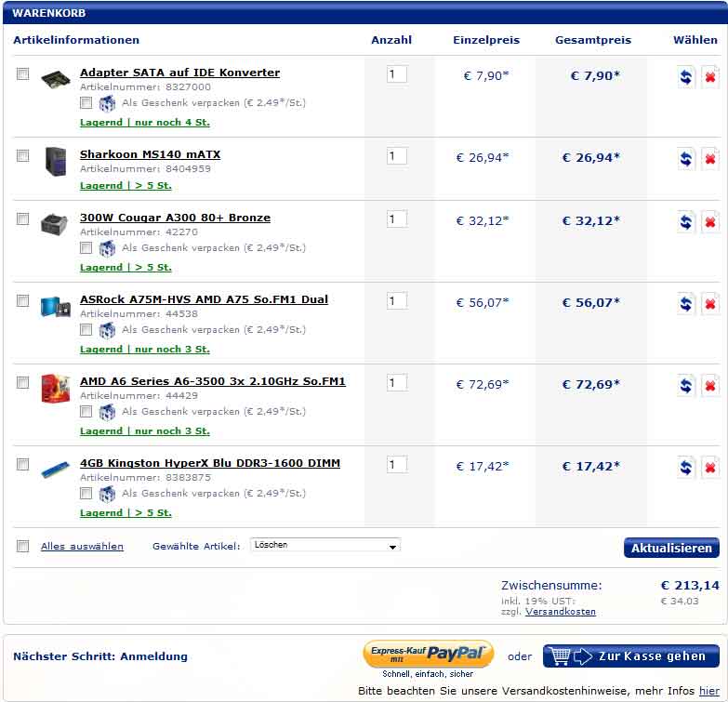Image resolution: width=728 pixels, height=702 pixels.
Task: Open the Versandkosten link
Action: pos(561,612)
